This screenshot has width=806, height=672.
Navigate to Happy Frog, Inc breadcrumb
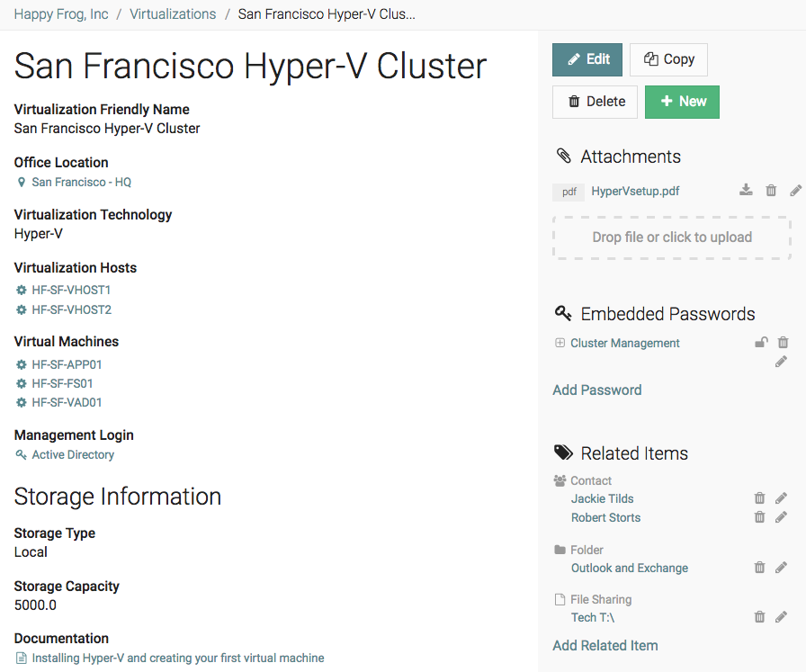click(x=61, y=14)
